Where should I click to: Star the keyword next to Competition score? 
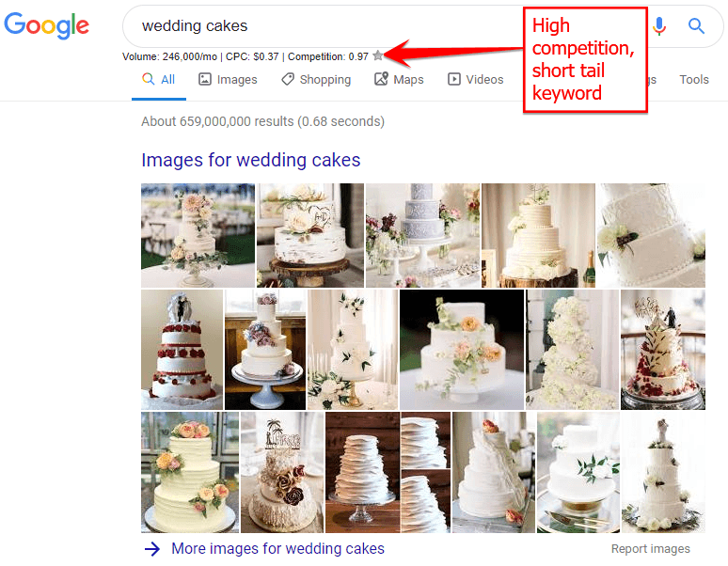378,55
